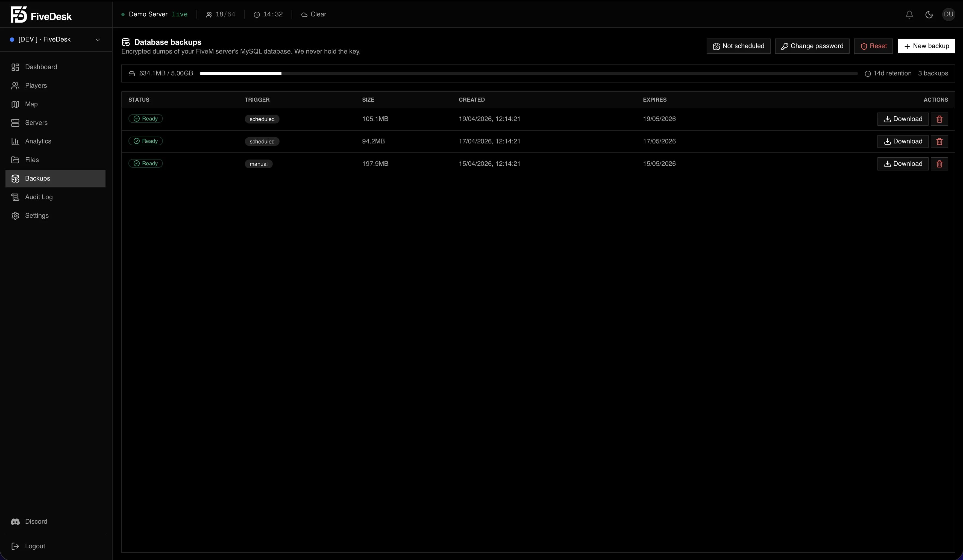963x560 pixels.
Task: Open the Files section
Action: 55,160
